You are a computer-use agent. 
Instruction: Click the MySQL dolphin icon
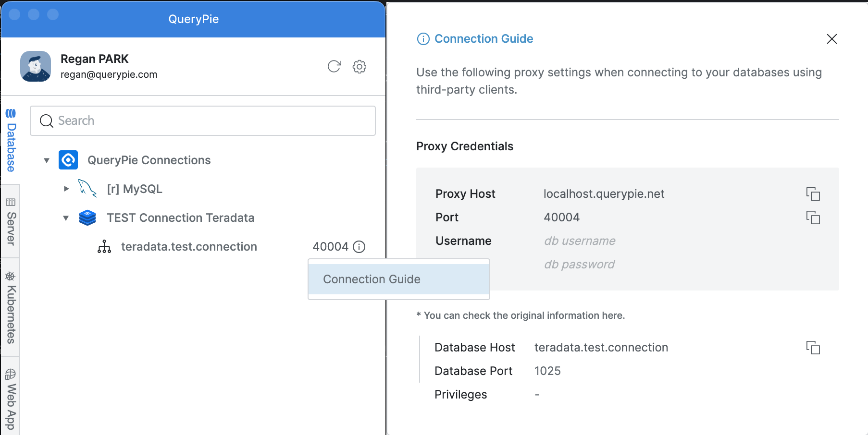[87, 189]
